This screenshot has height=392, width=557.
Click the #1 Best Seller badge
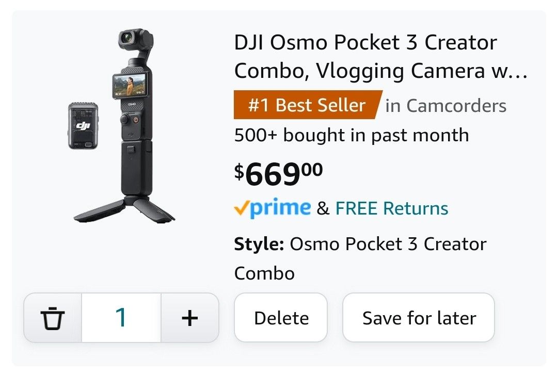point(307,105)
